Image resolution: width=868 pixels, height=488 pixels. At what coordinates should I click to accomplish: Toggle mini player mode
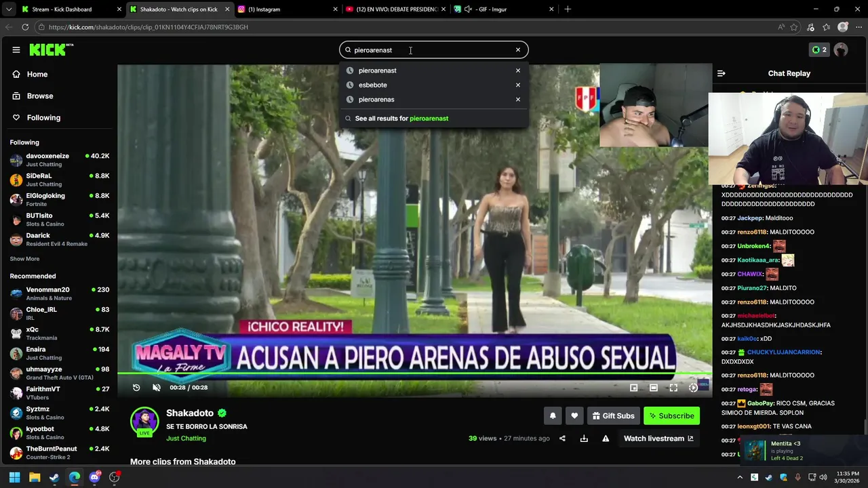click(633, 388)
